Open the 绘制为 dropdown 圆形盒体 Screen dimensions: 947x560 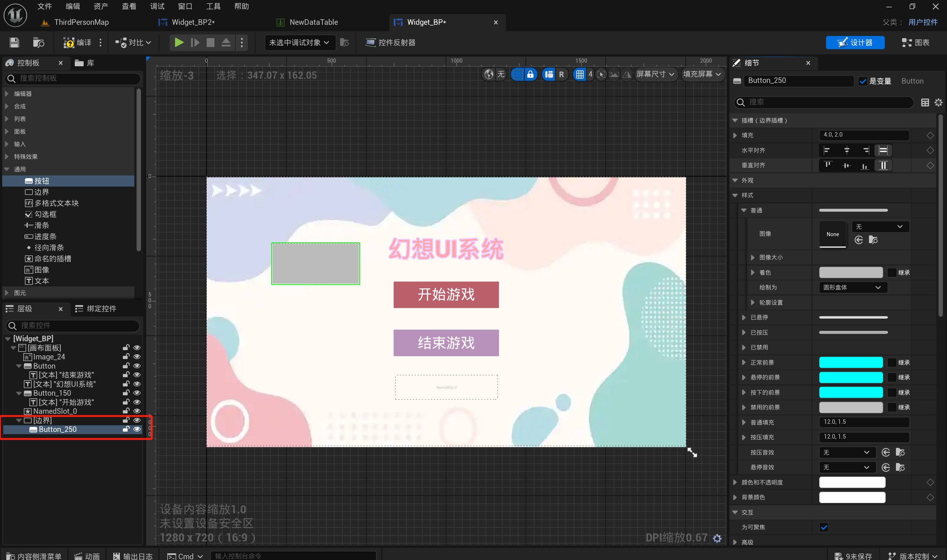(852, 288)
